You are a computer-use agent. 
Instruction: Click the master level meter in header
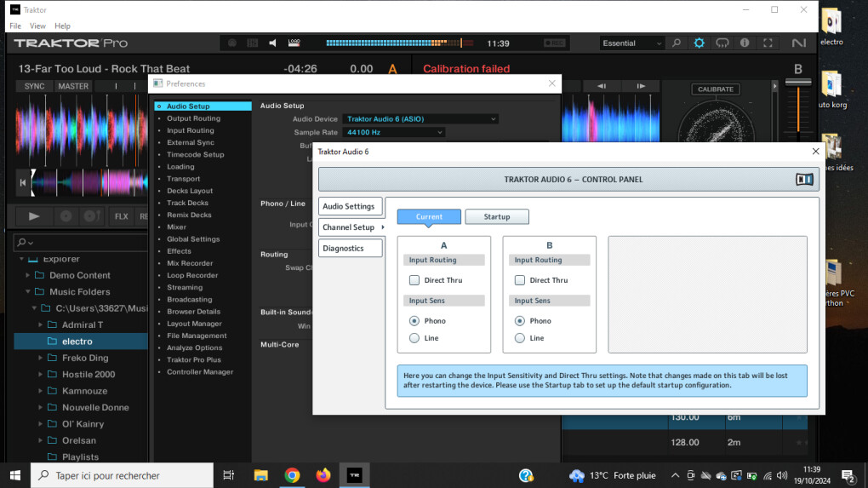[x=402, y=43]
